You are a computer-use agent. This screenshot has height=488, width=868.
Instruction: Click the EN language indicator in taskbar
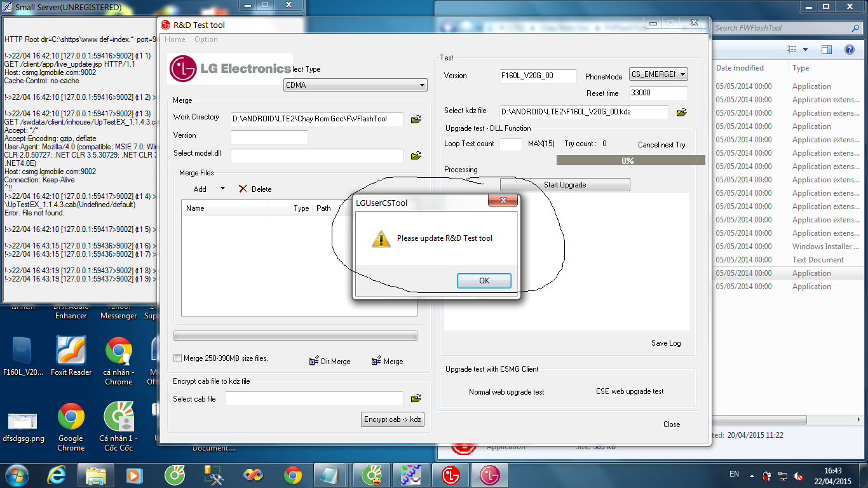[734, 474]
